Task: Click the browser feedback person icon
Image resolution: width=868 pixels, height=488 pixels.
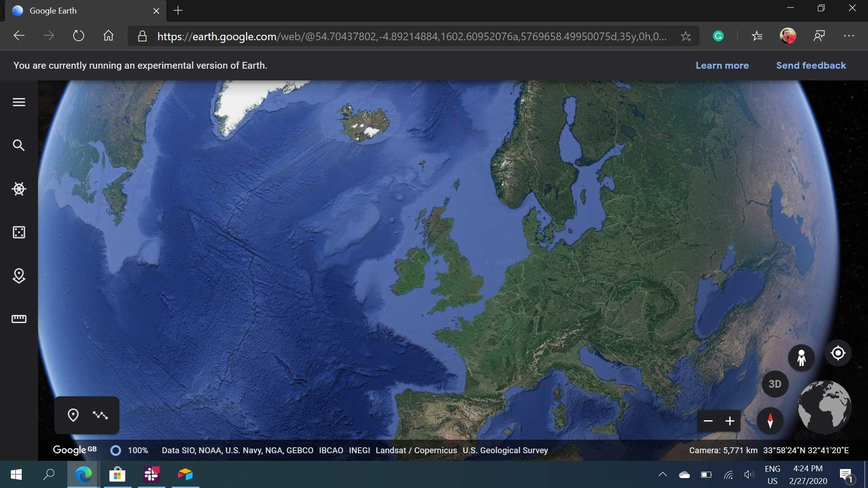Action: tap(819, 36)
